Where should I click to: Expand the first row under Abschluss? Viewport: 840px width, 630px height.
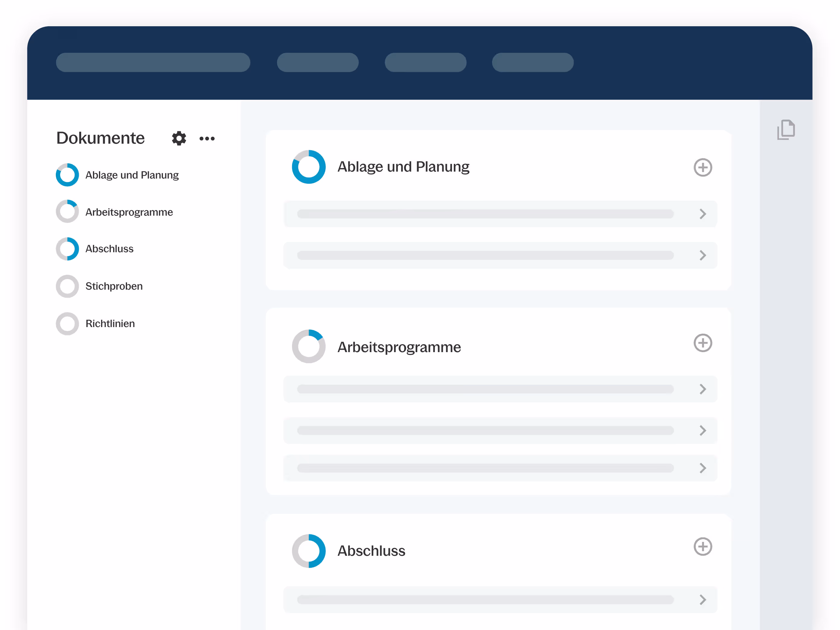(702, 600)
